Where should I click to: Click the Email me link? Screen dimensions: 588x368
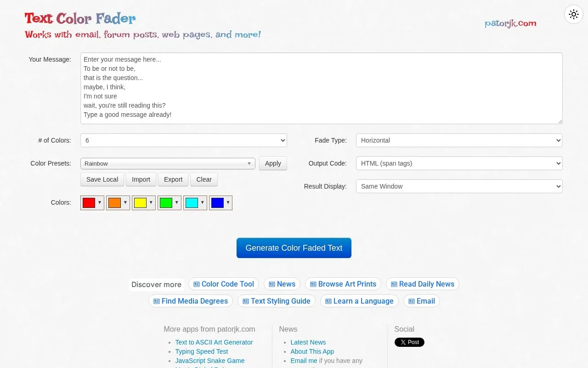[304, 361]
